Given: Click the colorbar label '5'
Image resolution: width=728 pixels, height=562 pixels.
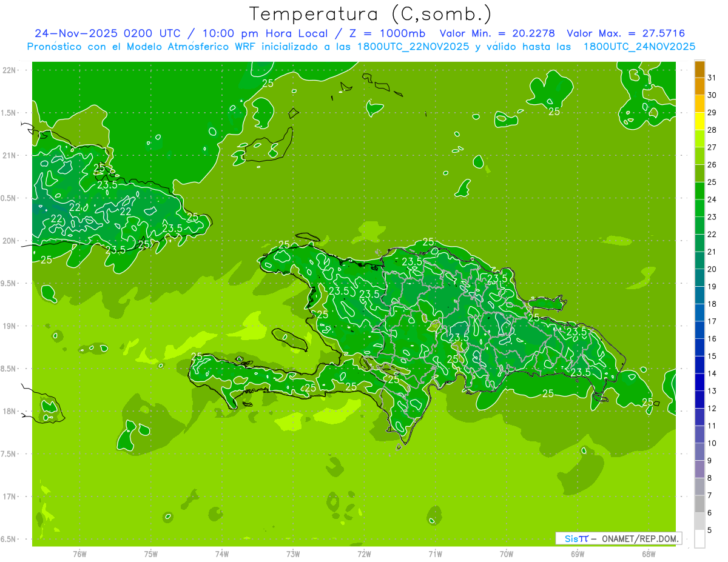Looking at the screenshot, I should pyautogui.click(x=709, y=530).
